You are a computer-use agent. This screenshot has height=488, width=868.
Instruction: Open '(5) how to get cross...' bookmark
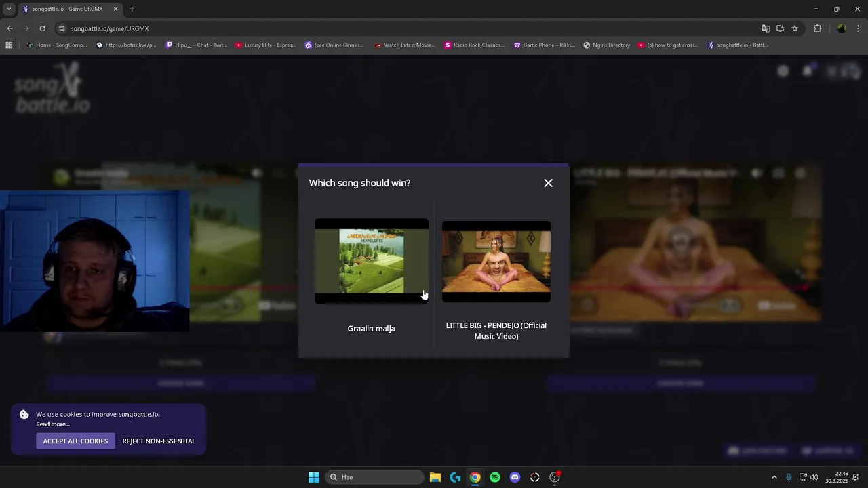[668, 45]
